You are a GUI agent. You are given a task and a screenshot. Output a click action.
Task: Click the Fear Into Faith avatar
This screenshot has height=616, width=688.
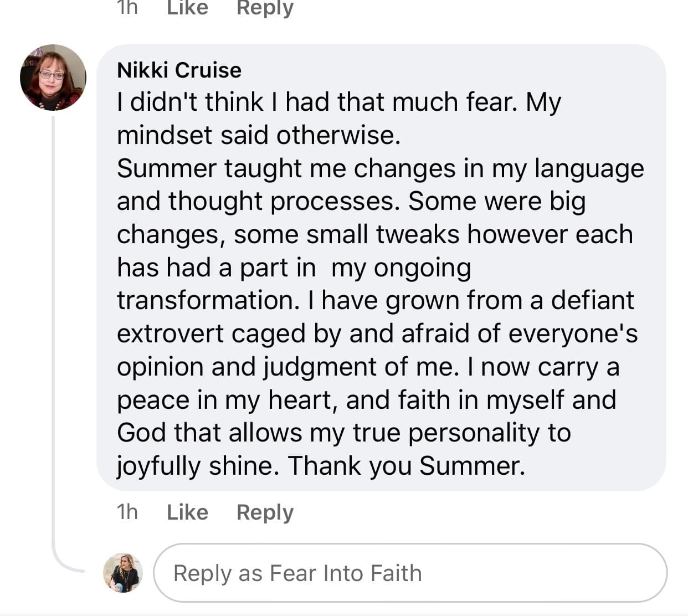coord(123,572)
